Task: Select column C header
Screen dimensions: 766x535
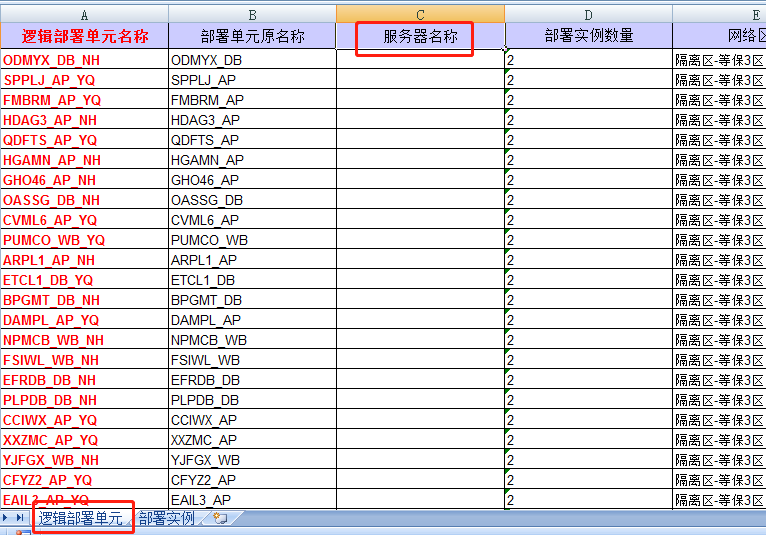Action: coord(420,14)
